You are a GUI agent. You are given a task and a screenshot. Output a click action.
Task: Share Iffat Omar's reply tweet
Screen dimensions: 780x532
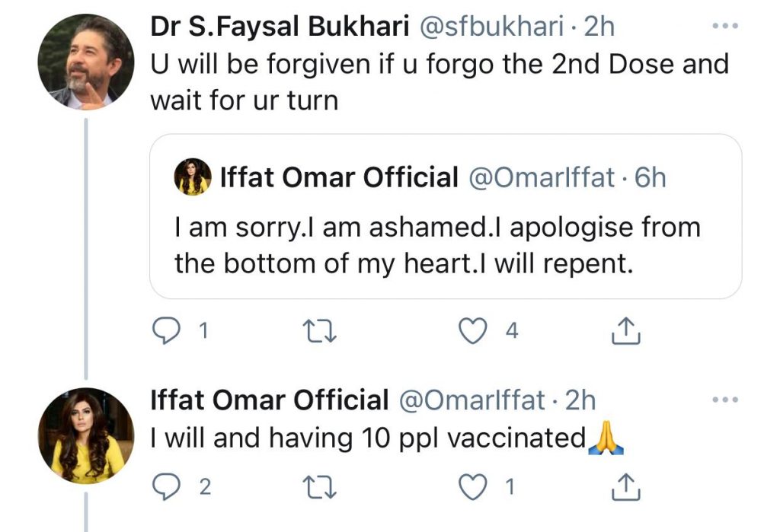click(x=625, y=487)
